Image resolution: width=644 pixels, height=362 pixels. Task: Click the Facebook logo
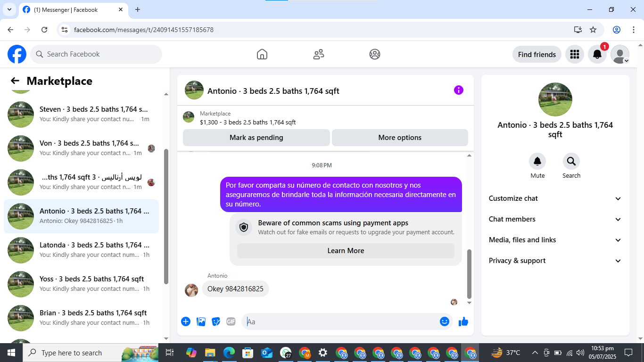(17, 54)
